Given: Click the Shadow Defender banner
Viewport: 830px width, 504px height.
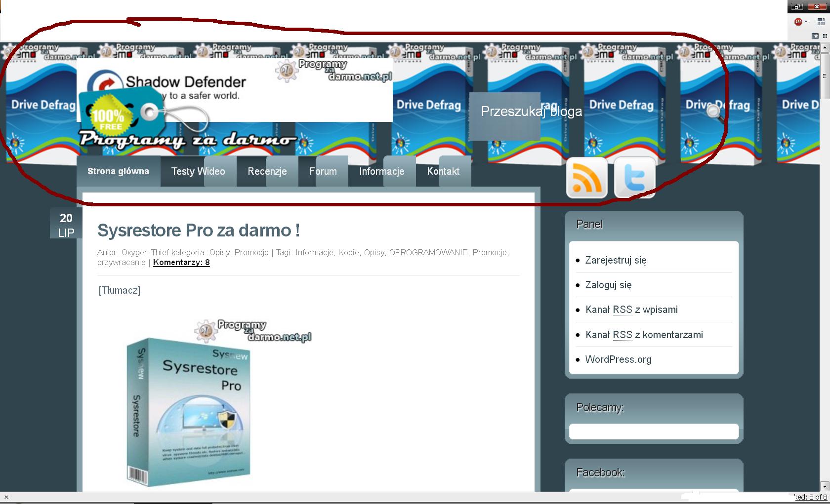Looking at the screenshot, I should click(235, 90).
